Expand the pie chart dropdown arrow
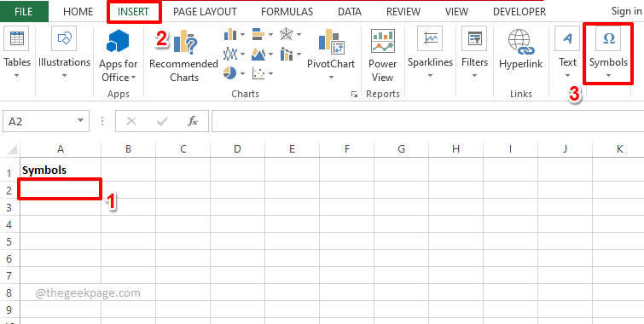The width and height of the screenshot is (644, 324). pos(242,74)
